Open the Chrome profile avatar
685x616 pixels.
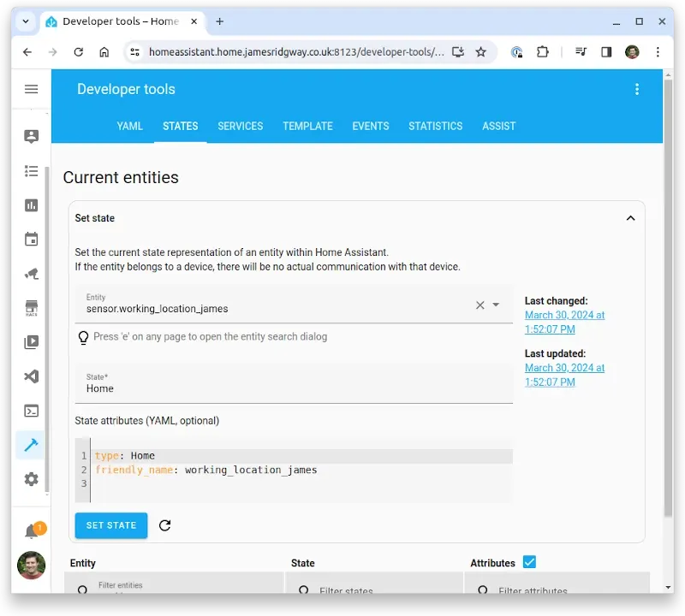tap(632, 52)
